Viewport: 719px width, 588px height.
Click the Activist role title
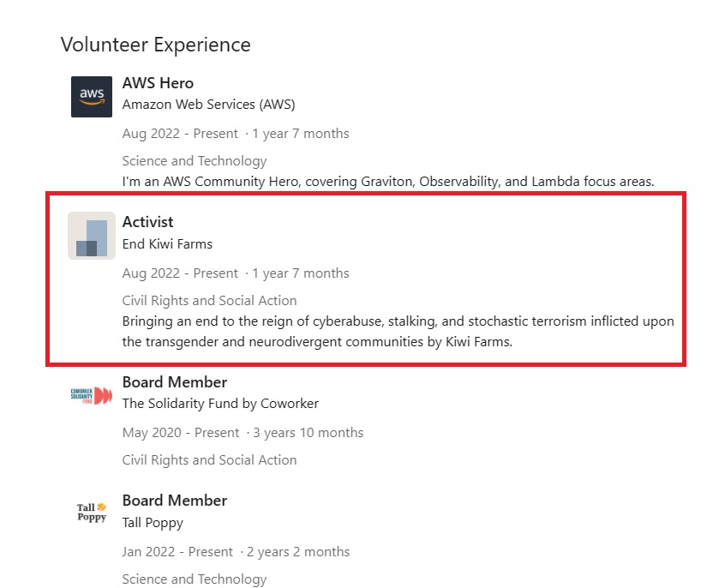pyautogui.click(x=147, y=222)
